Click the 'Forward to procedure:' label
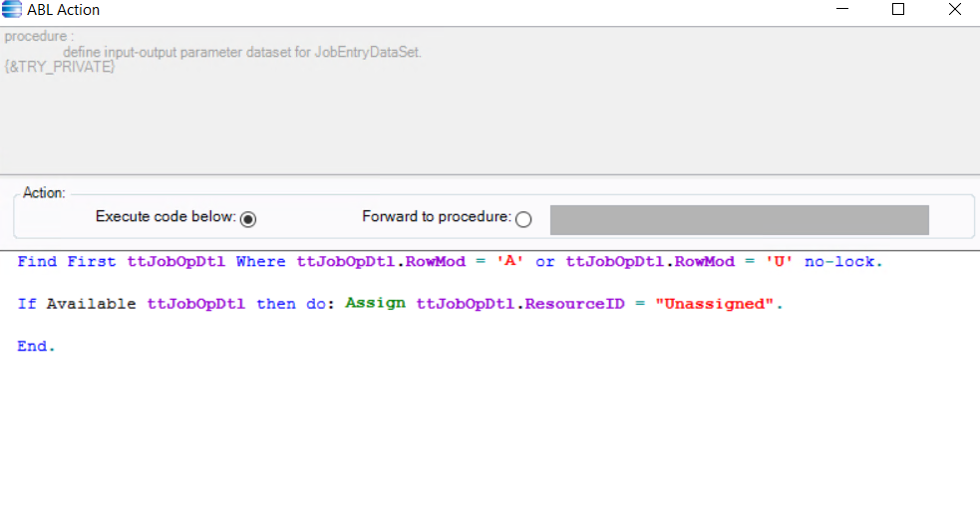Viewport: 980px width, 509px height. (437, 217)
